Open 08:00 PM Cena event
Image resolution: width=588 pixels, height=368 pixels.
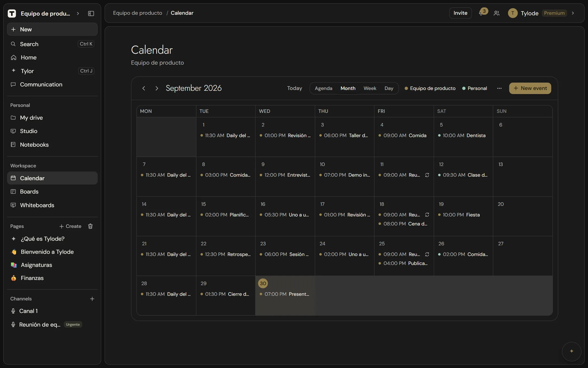(403, 224)
